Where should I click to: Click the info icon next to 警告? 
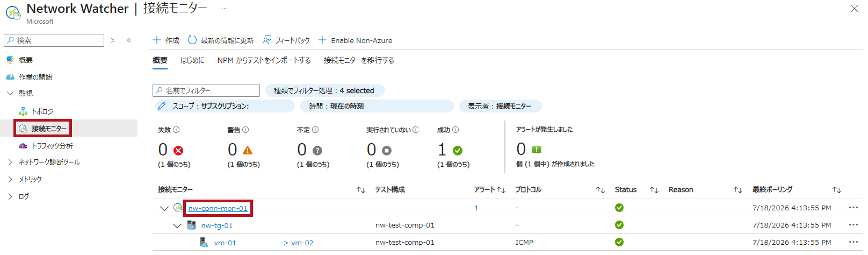pyautogui.click(x=245, y=130)
